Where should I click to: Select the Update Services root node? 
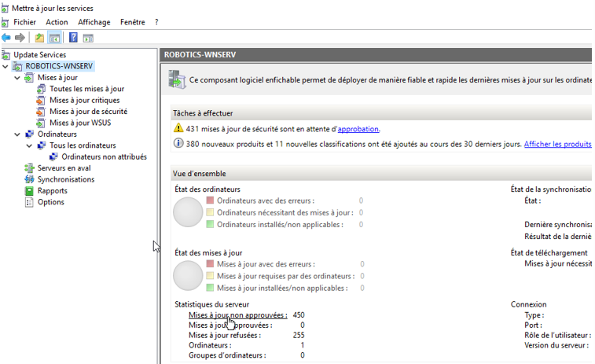pyautogui.click(x=40, y=55)
